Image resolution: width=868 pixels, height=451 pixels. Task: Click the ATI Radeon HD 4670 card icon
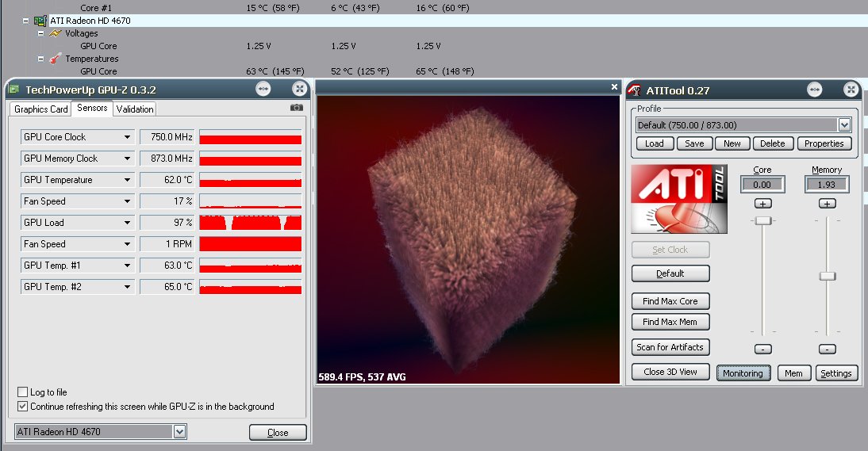click(x=40, y=21)
